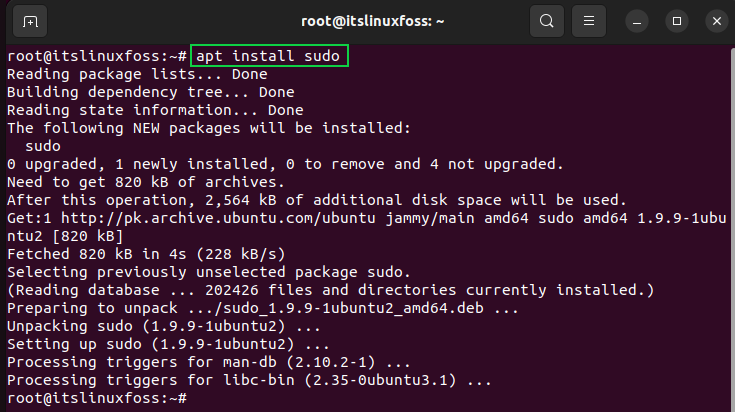Image resolution: width=735 pixels, height=412 pixels.
Task: Click the 'Need to get 820 kB' line
Action: point(146,182)
